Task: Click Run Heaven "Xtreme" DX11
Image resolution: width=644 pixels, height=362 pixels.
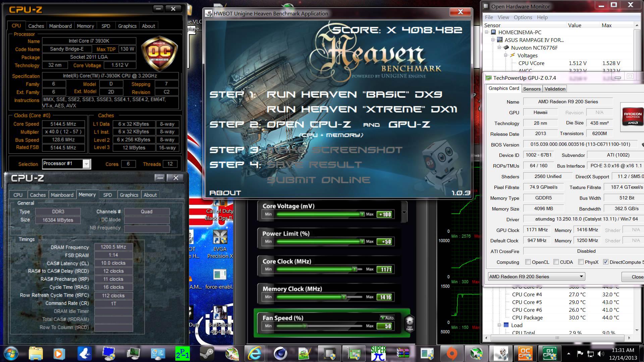Action: tap(362, 109)
